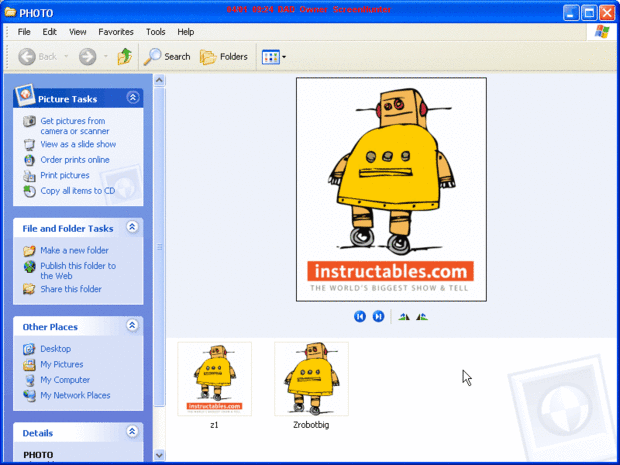Open the Help menu
The height and width of the screenshot is (465, 620).
click(x=185, y=32)
